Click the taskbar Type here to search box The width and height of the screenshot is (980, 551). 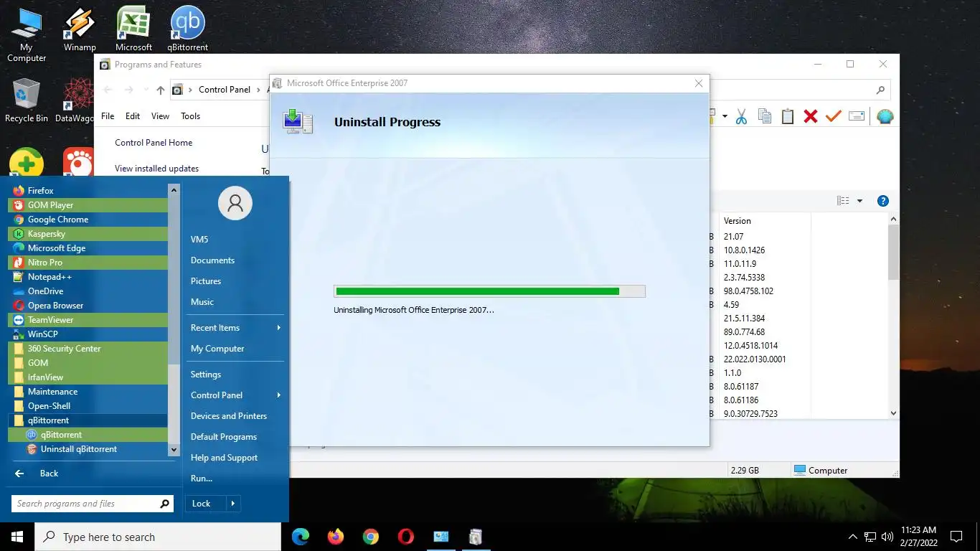(x=158, y=537)
